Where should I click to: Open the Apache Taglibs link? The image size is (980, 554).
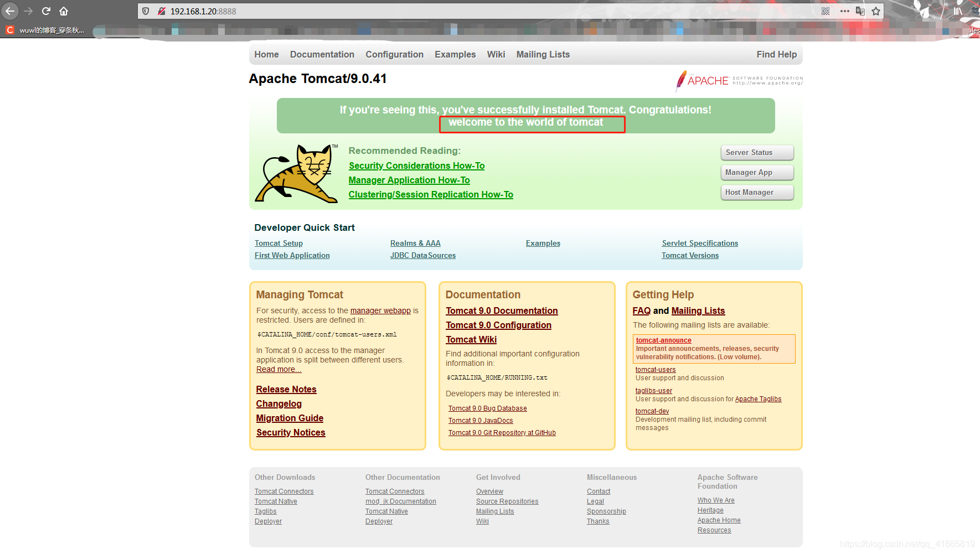758,399
